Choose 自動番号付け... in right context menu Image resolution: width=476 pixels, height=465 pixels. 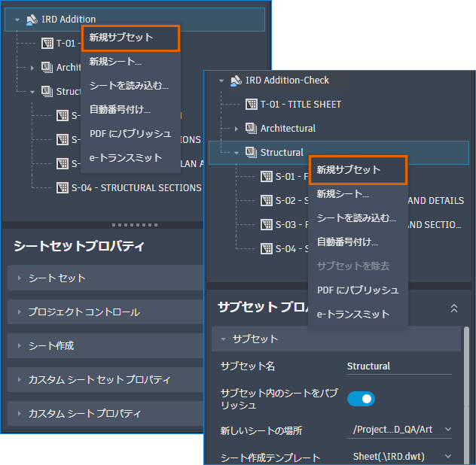pos(358,242)
